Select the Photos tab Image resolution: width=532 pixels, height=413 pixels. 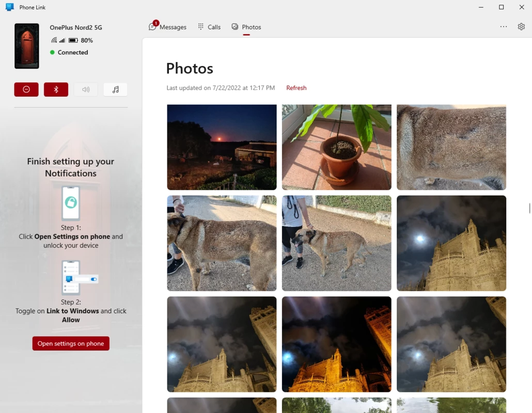point(246,27)
